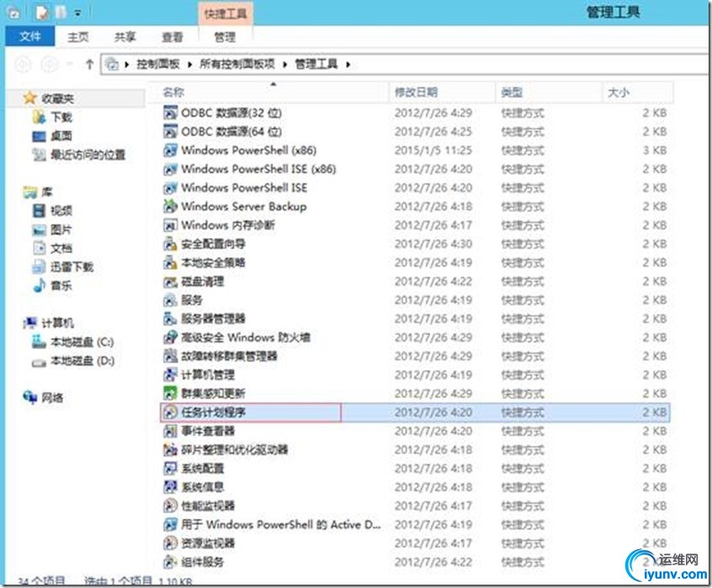
Task: Select the 安全配置向导 icon
Action: [x=170, y=244]
